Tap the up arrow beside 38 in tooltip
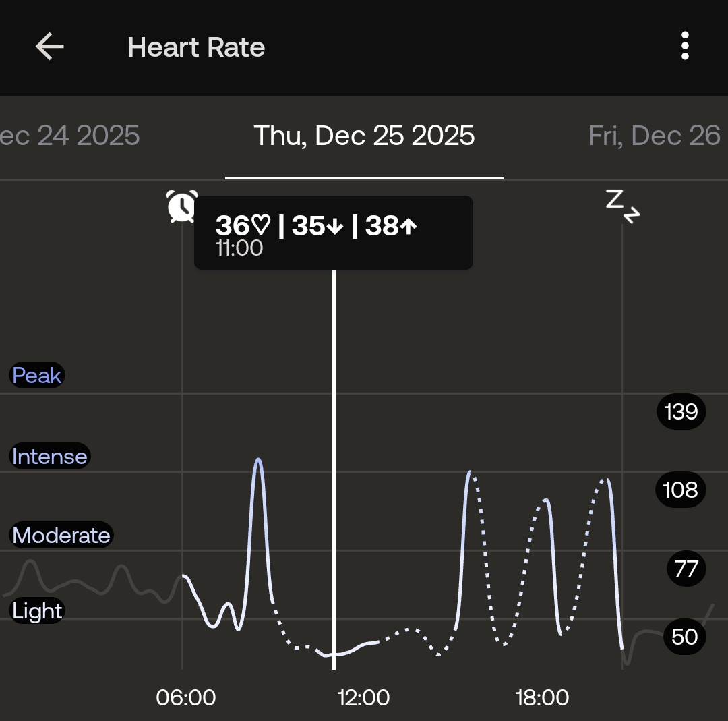The height and width of the screenshot is (721, 728). point(410,226)
